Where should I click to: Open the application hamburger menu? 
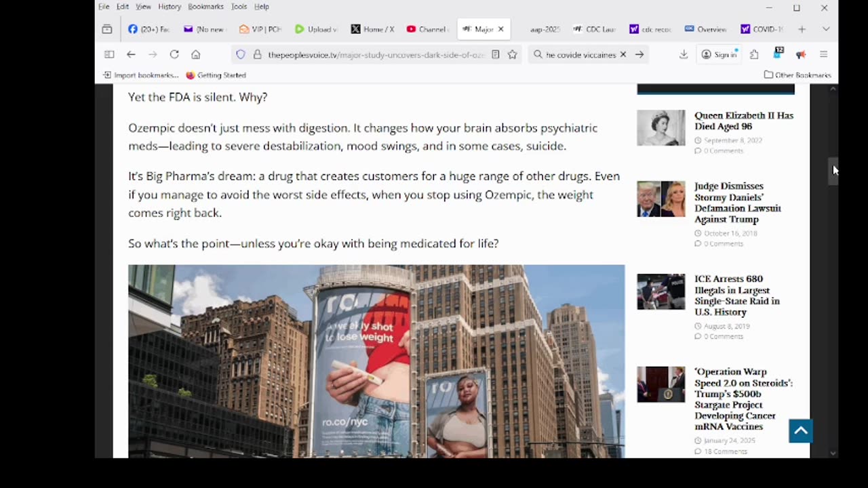click(824, 54)
